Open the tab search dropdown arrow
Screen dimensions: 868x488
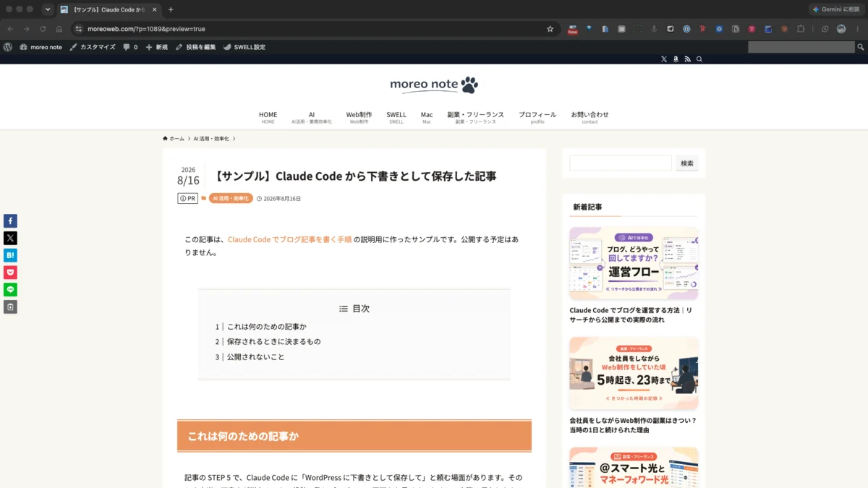48,9
